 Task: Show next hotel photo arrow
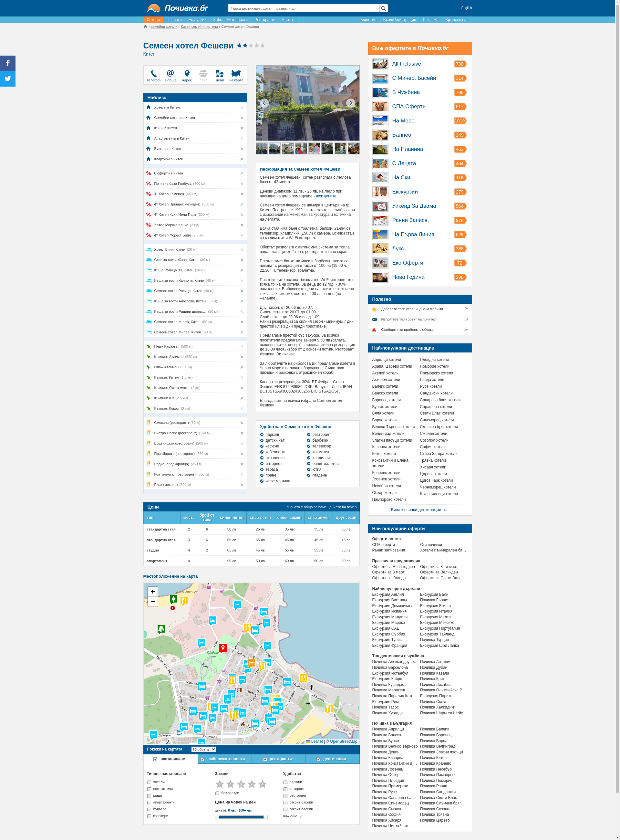click(351, 103)
